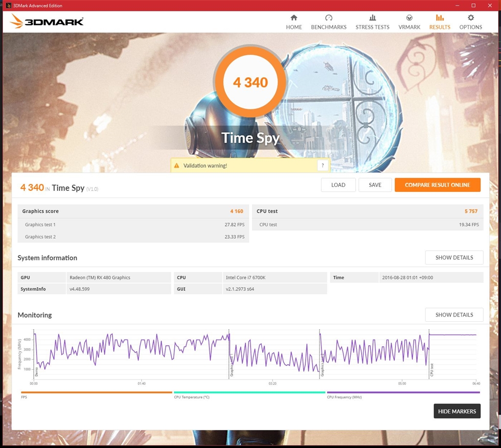Maximize the 3DMark window
This screenshot has width=501, height=448.
474,5
